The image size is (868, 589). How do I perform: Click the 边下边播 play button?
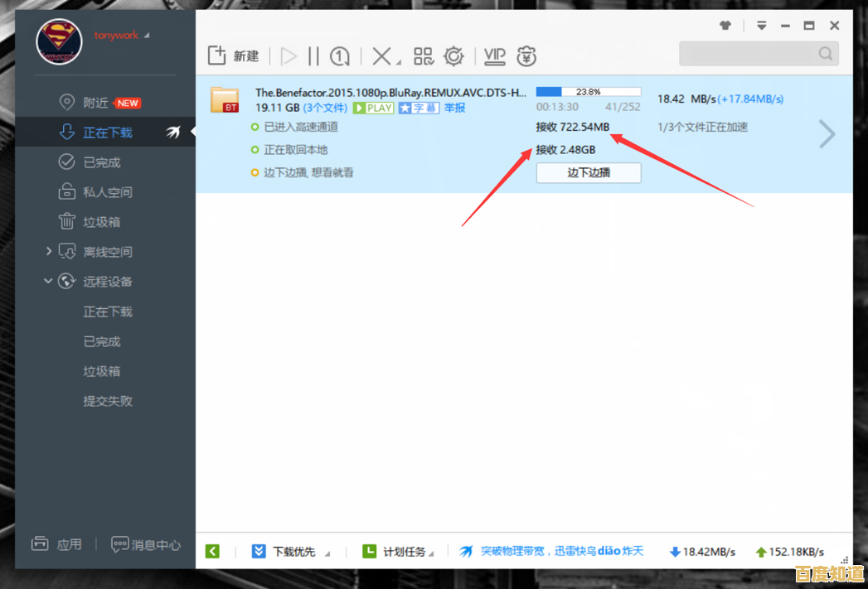[x=588, y=172]
